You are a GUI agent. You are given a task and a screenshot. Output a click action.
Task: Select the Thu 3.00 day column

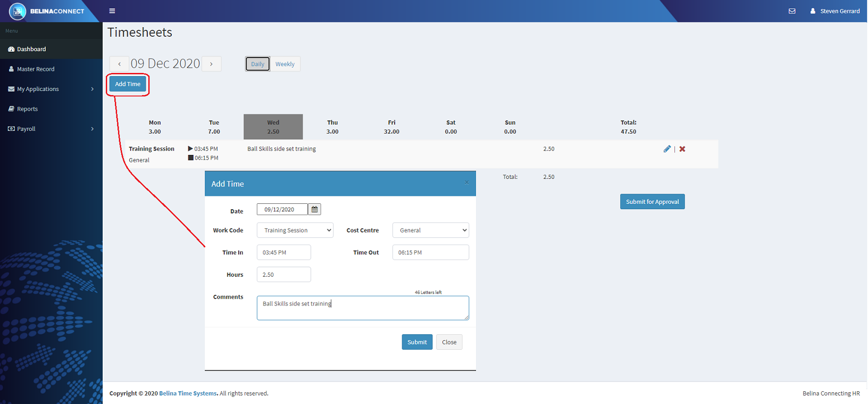[x=332, y=127]
